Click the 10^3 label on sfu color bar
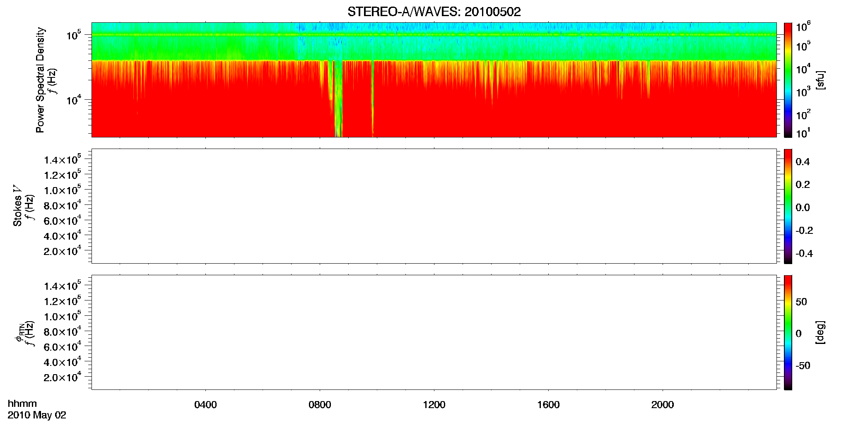This screenshot has height=447, width=868. [x=803, y=92]
